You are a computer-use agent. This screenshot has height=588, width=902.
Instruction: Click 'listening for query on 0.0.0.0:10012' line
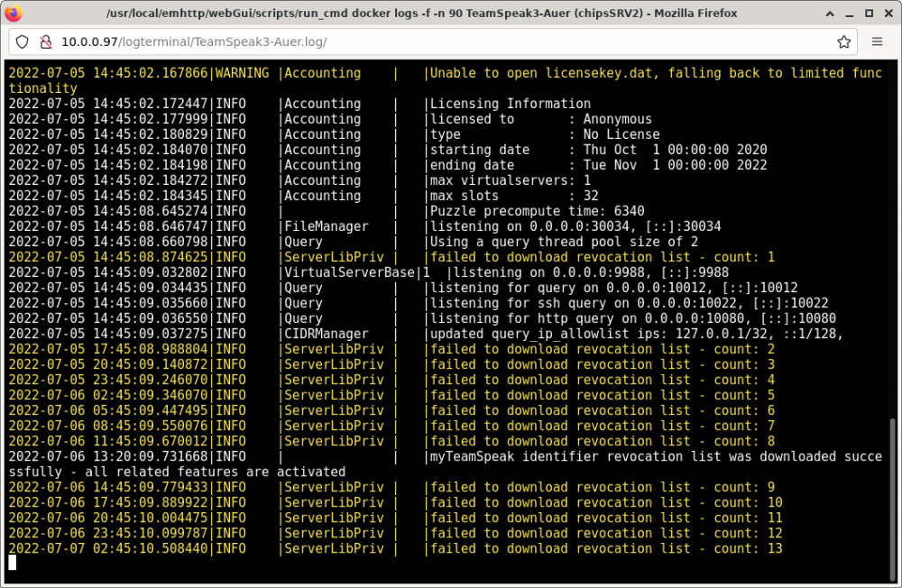pyautogui.click(x=403, y=288)
